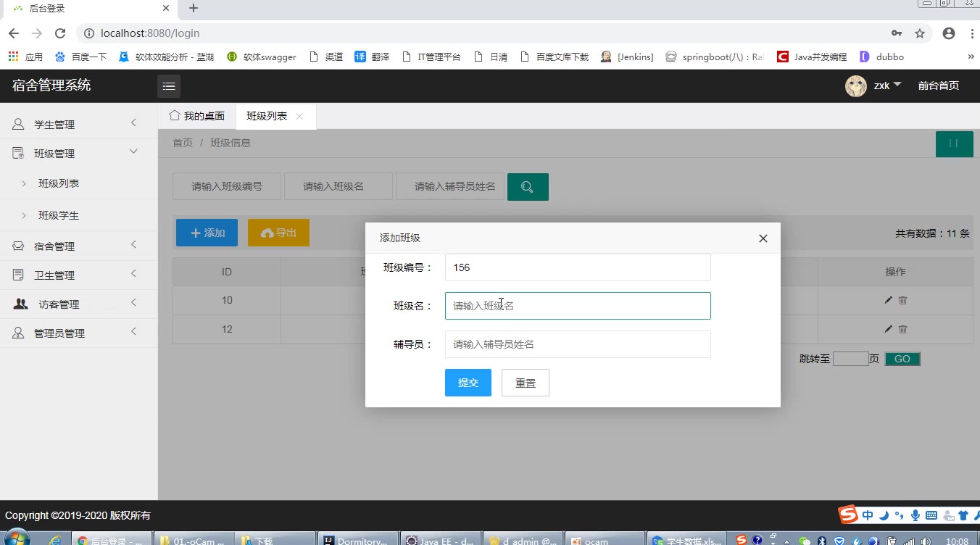Open the 前台首页 link

point(938,86)
